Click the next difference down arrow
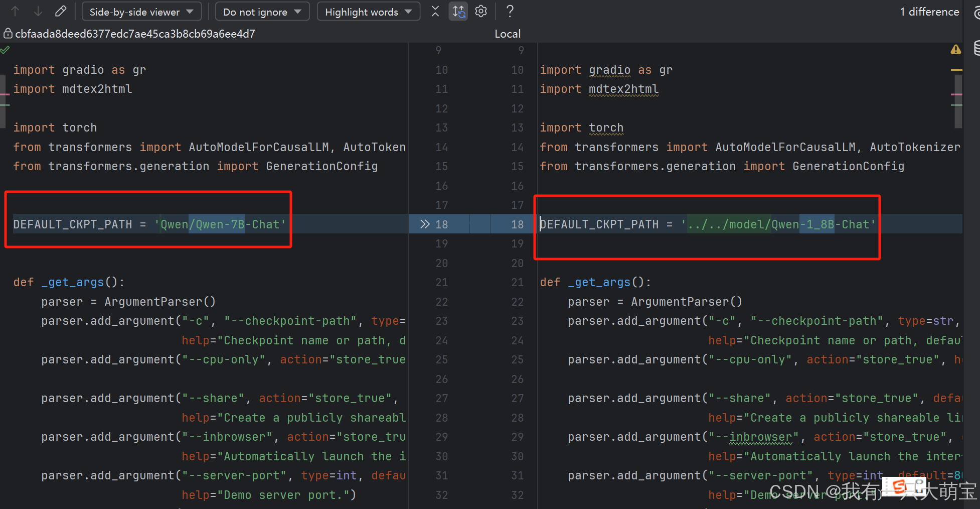Screen dimensions: 980x509 (38, 11)
